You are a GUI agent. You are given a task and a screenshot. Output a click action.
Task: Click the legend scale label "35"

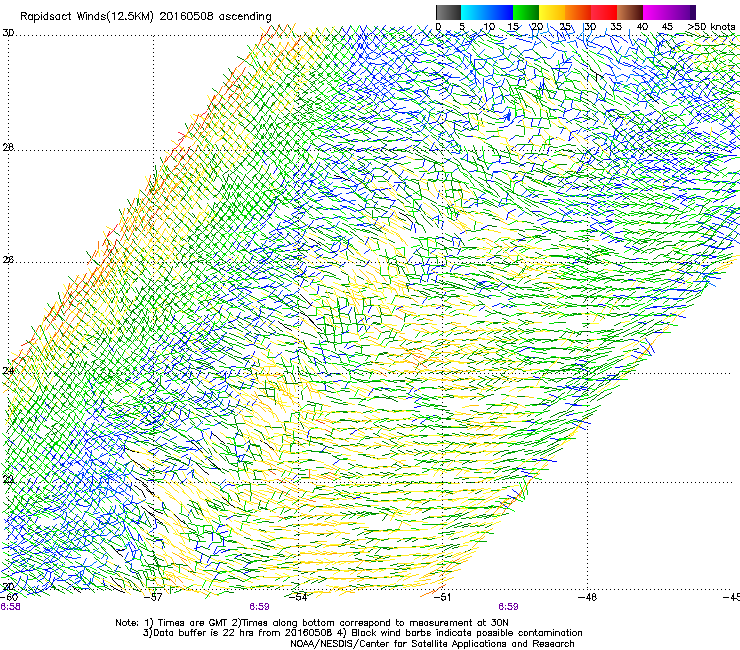pos(616,26)
